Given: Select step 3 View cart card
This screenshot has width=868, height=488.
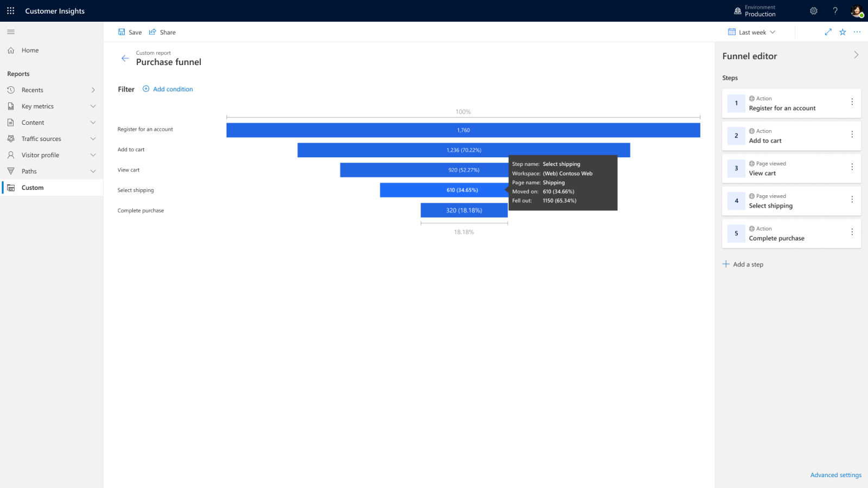Looking at the screenshot, I should 792,168.
